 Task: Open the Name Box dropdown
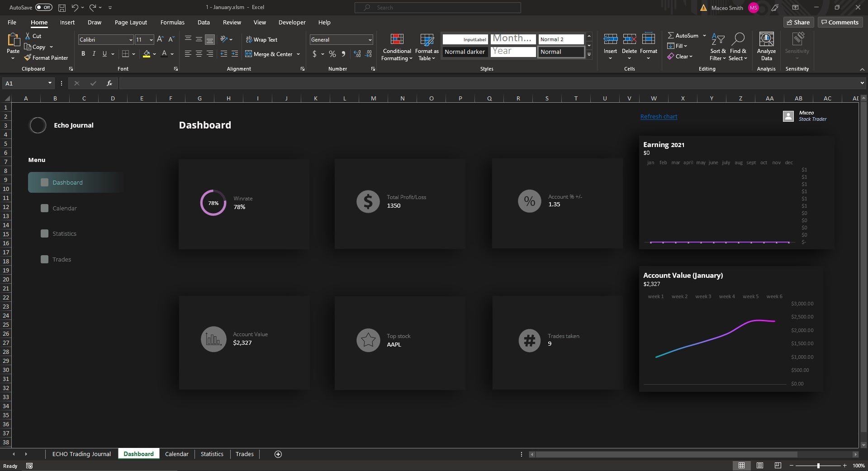[50, 83]
